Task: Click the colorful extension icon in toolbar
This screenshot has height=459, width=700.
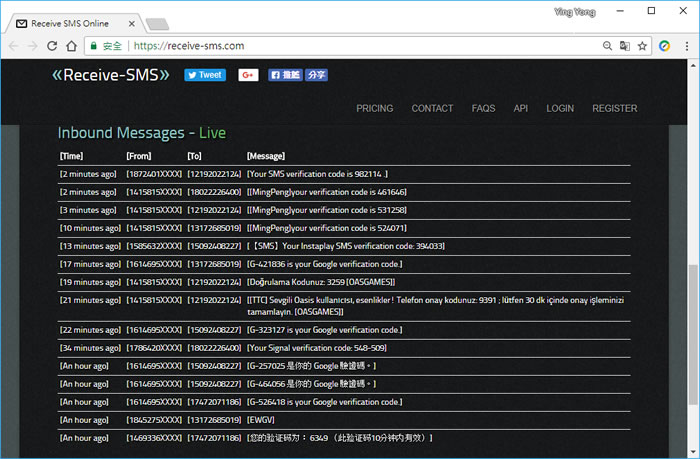Action: [x=664, y=46]
